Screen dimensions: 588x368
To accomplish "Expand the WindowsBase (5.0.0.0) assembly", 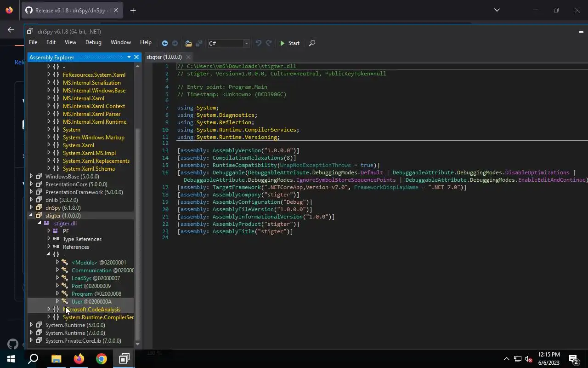I will [31, 176].
